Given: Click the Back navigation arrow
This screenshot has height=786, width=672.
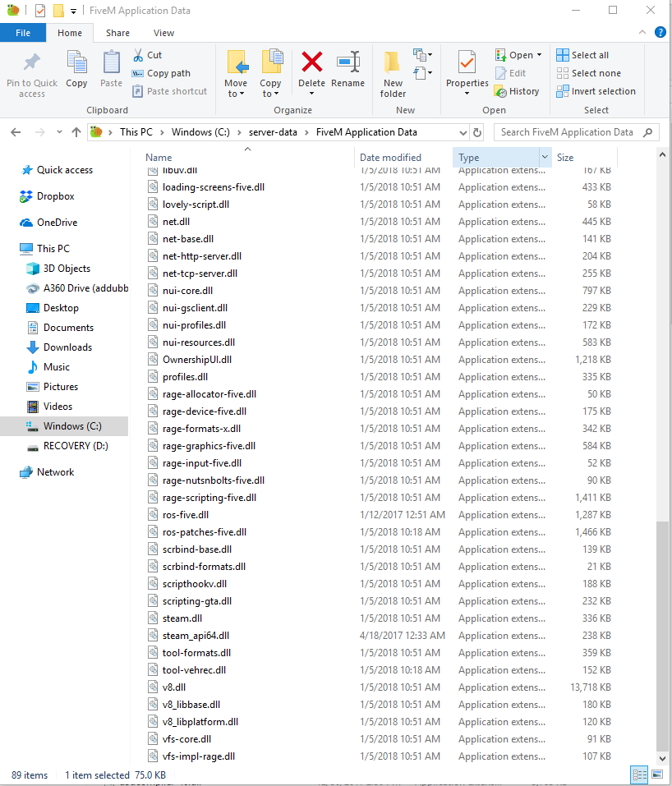Looking at the screenshot, I should tap(16, 132).
